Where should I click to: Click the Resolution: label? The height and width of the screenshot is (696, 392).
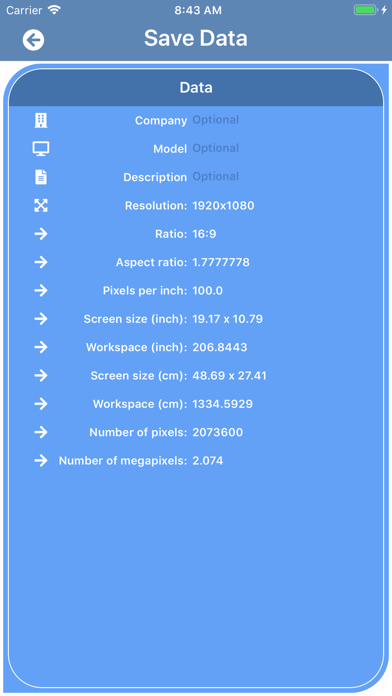click(x=156, y=206)
